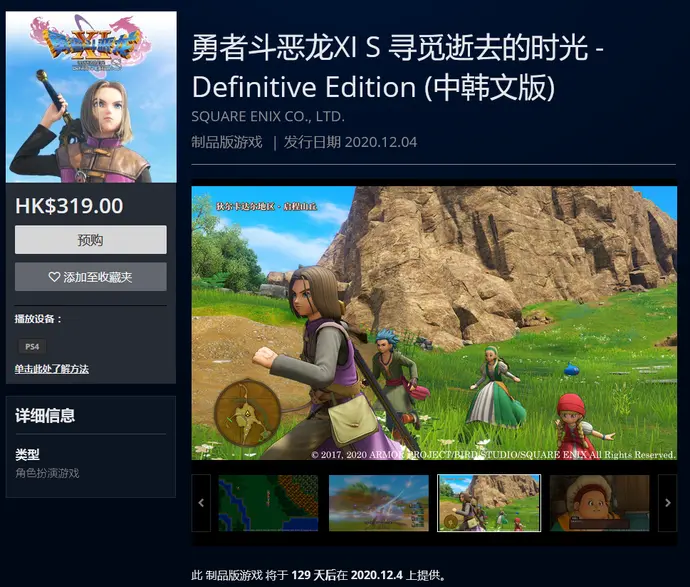The height and width of the screenshot is (587, 690).
Task: Click publisher name SQUARE ENIX CO., LTD.
Action: (268, 116)
